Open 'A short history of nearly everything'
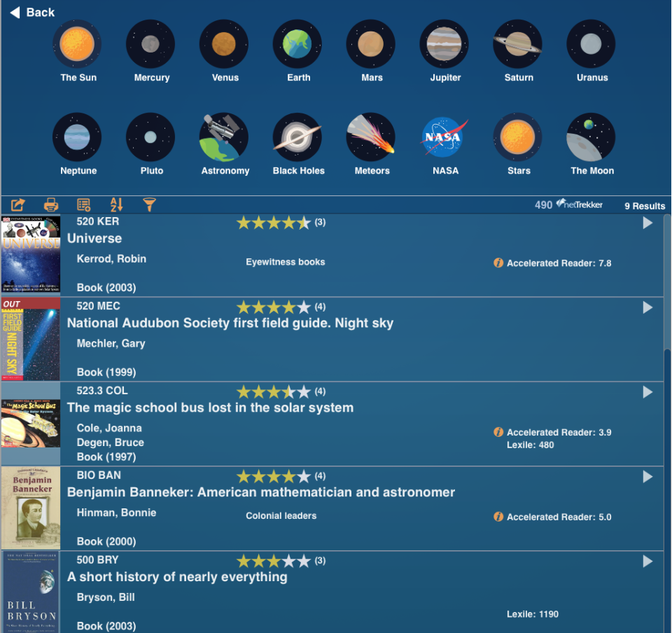The height and width of the screenshot is (633, 672). pos(177,577)
